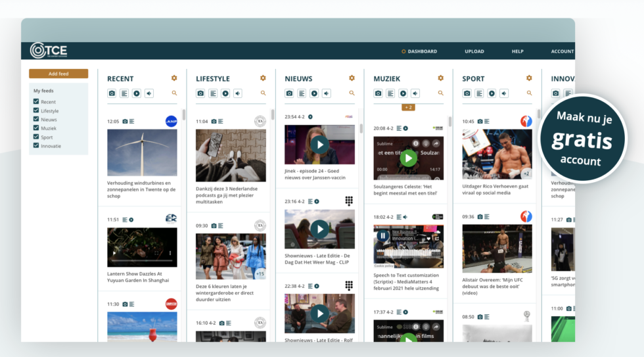The width and height of the screenshot is (644, 357).
Task: Expand the +15 photos badge on Lifestyle image
Action: [x=260, y=274]
